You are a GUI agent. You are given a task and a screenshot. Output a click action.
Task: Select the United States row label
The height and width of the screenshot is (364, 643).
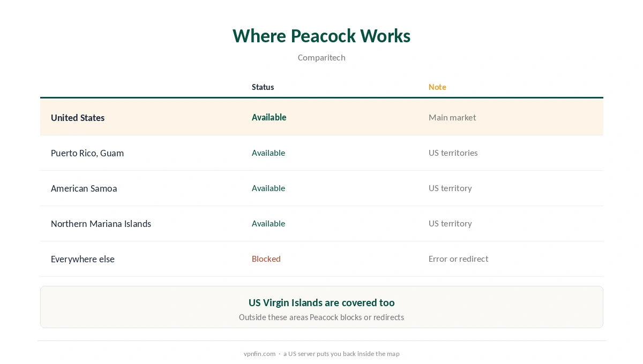78,118
